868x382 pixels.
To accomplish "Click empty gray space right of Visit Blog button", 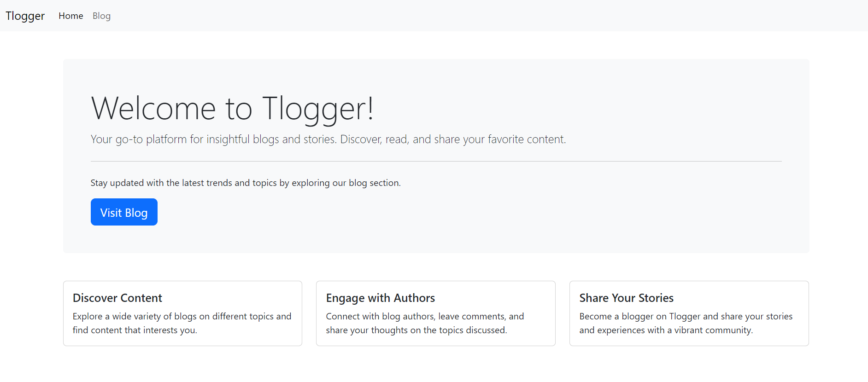I will [415, 212].
